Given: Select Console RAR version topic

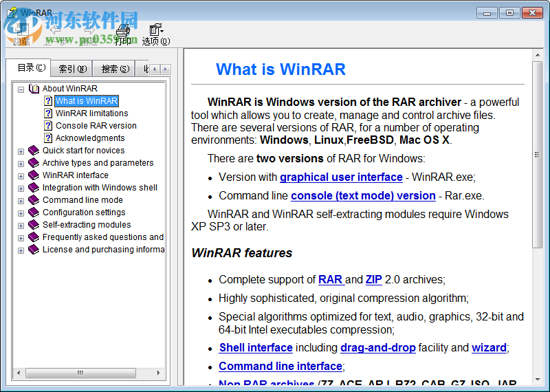Looking at the screenshot, I should click(96, 126).
